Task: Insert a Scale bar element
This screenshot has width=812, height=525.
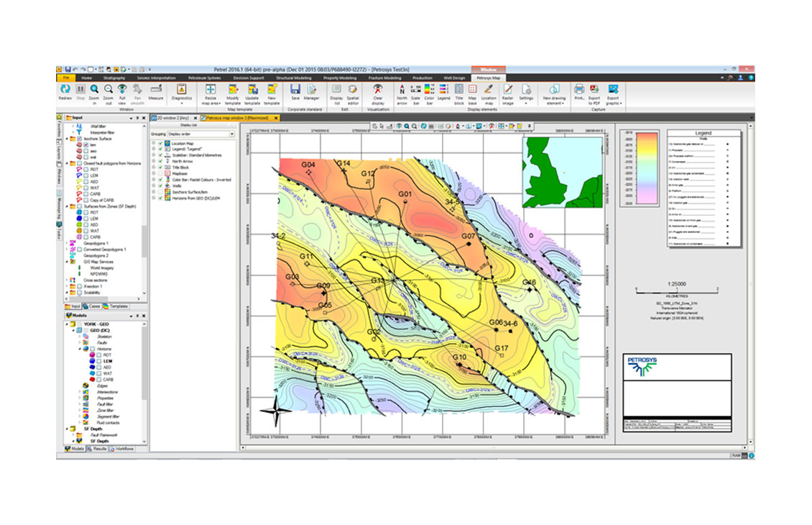Action: click(x=416, y=95)
